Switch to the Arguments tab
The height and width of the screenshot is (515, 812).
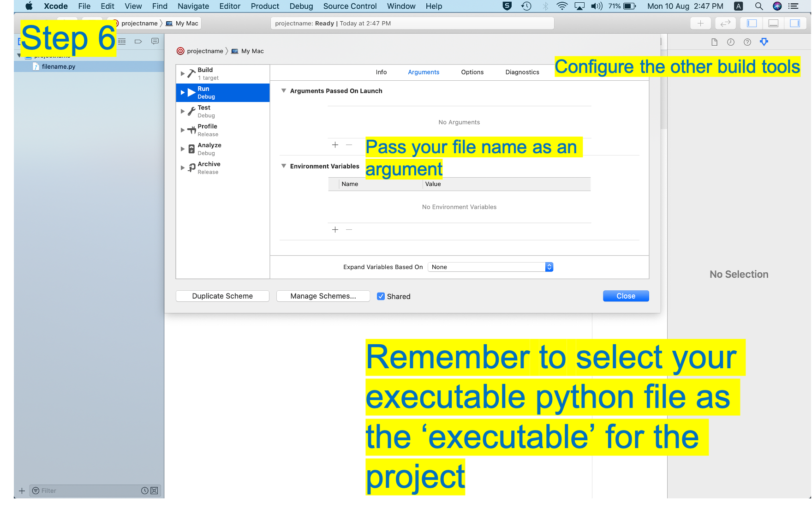tap(424, 72)
